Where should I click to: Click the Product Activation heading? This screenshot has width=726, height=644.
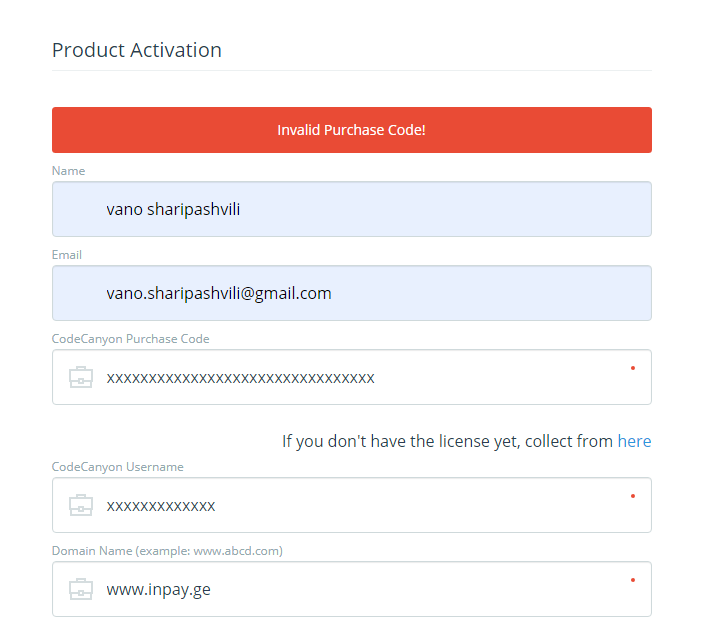coord(137,50)
